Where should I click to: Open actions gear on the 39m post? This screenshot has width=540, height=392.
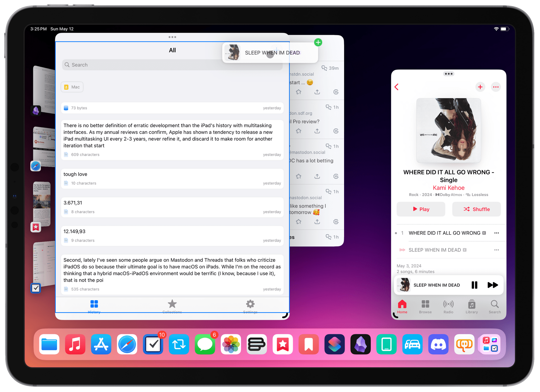[x=336, y=92]
